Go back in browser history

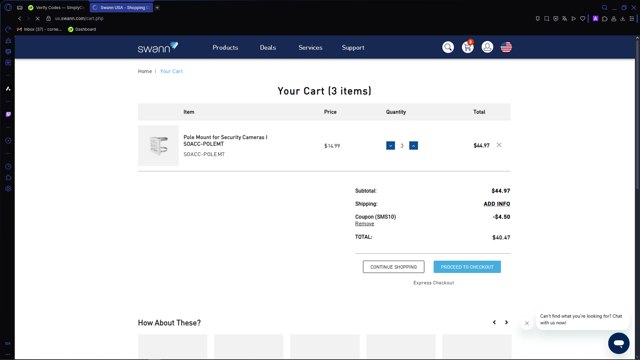(x=20, y=18)
